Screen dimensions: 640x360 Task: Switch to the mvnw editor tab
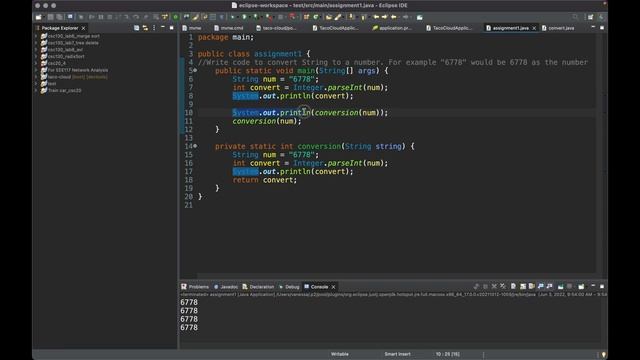tap(192, 28)
